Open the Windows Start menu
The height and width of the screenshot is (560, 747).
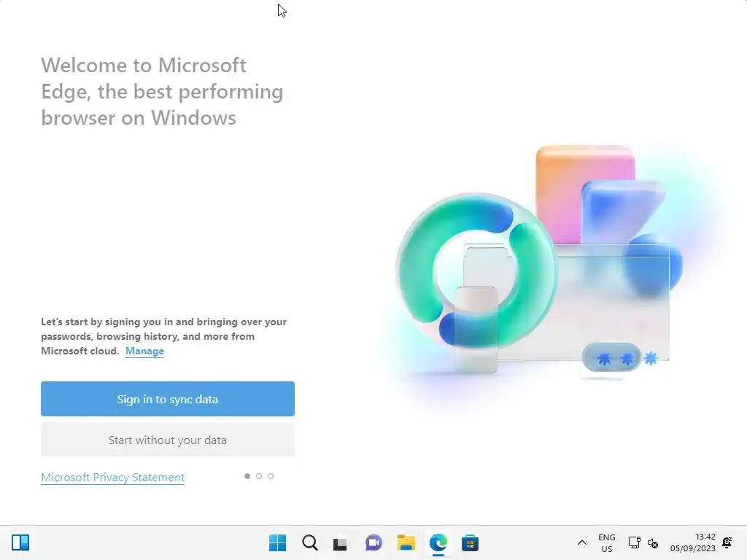click(x=278, y=542)
